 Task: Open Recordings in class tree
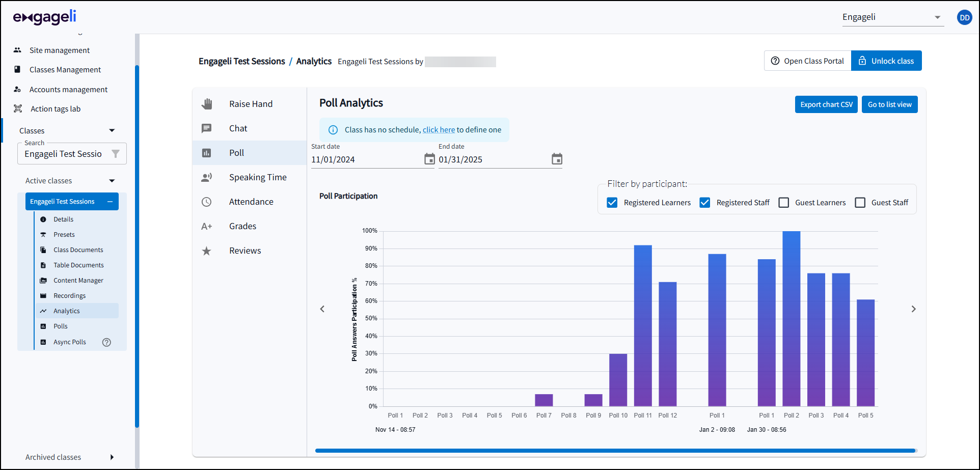point(70,296)
